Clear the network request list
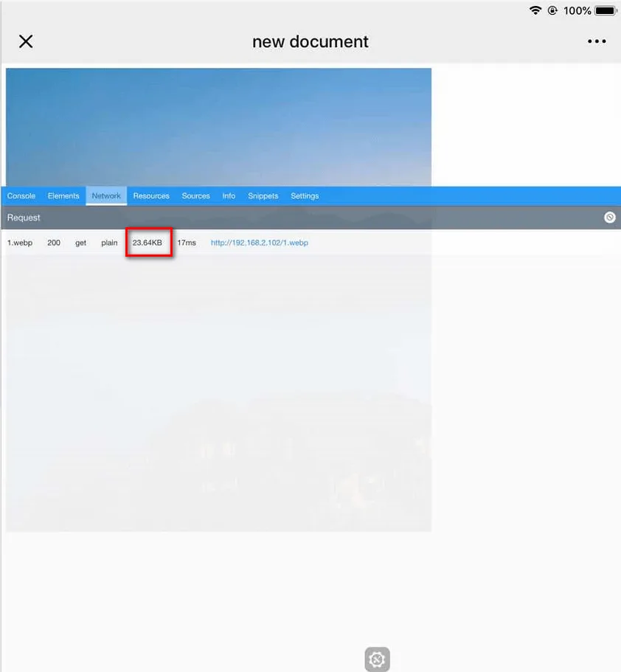 click(x=609, y=218)
